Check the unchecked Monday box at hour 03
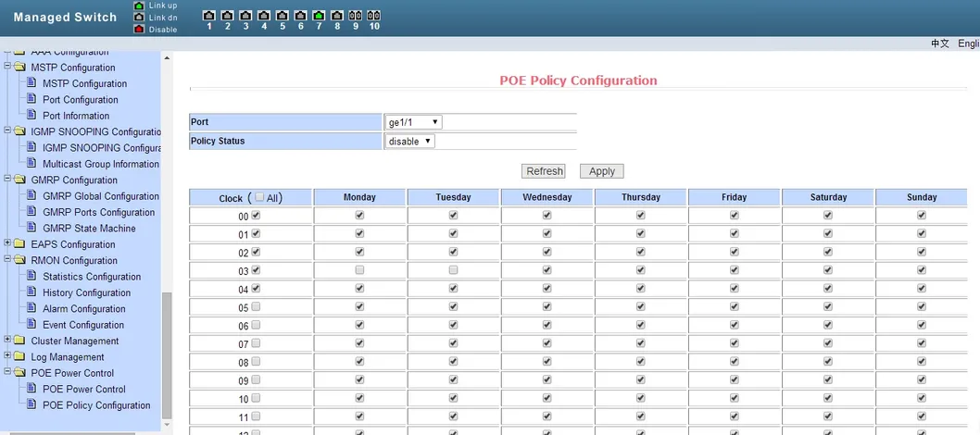Image resolution: width=980 pixels, height=435 pixels. pos(359,270)
